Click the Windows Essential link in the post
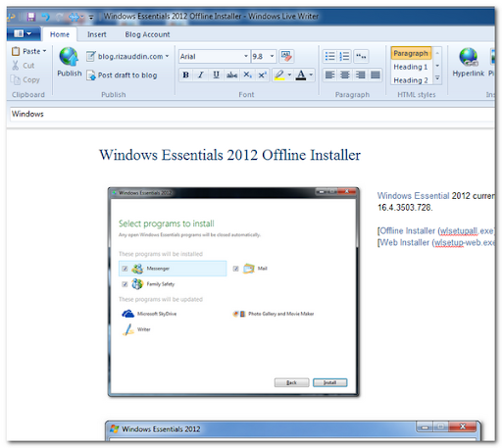This screenshot has height=448, width=502. [413, 196]
